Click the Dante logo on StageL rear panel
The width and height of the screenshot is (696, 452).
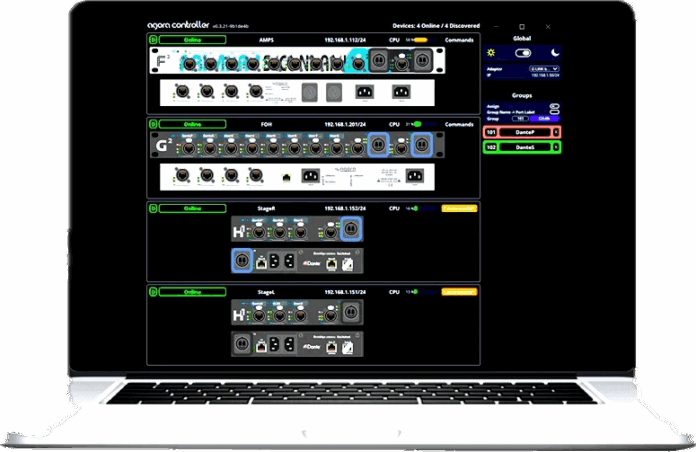tap(312, 347)
